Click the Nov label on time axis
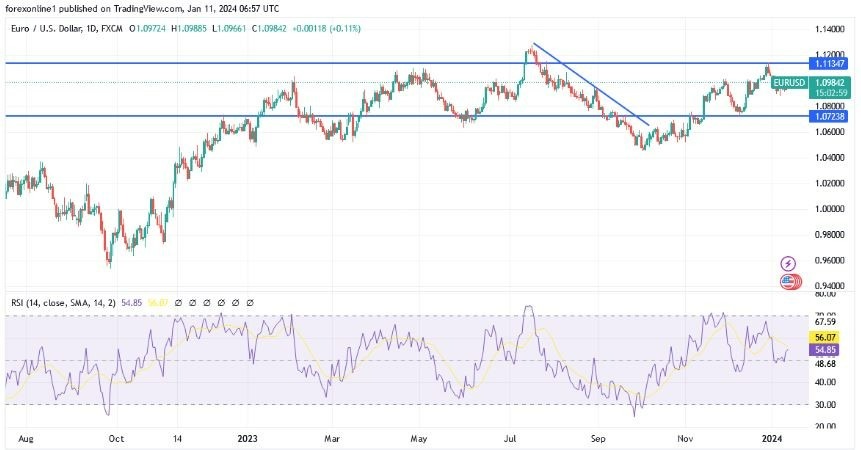The height and width of the screenshot is (450, 861). pos(685,439)
